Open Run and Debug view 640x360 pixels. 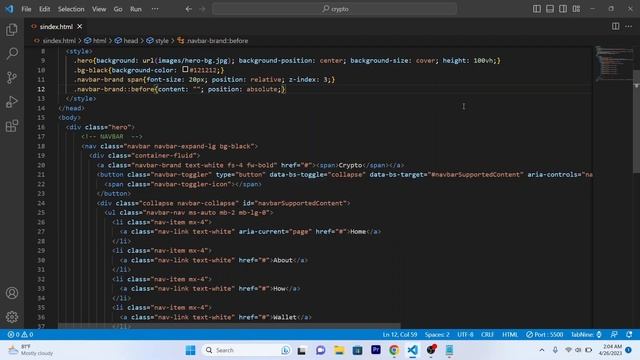pos(12,102)
